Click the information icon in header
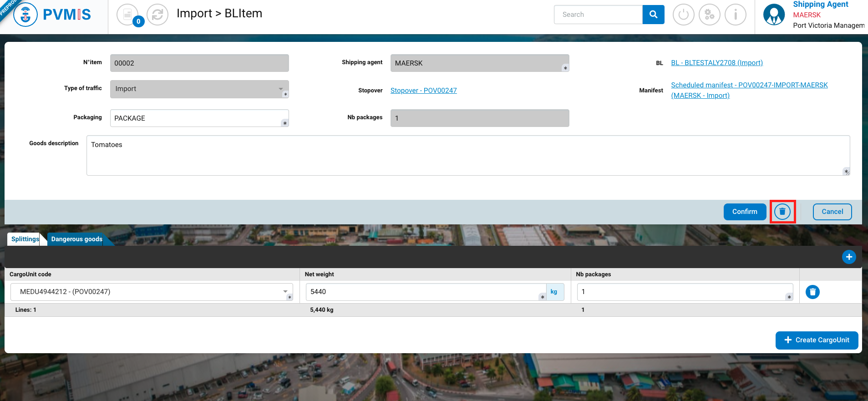The height and width of the screenshot is (401, 868). 735,15
